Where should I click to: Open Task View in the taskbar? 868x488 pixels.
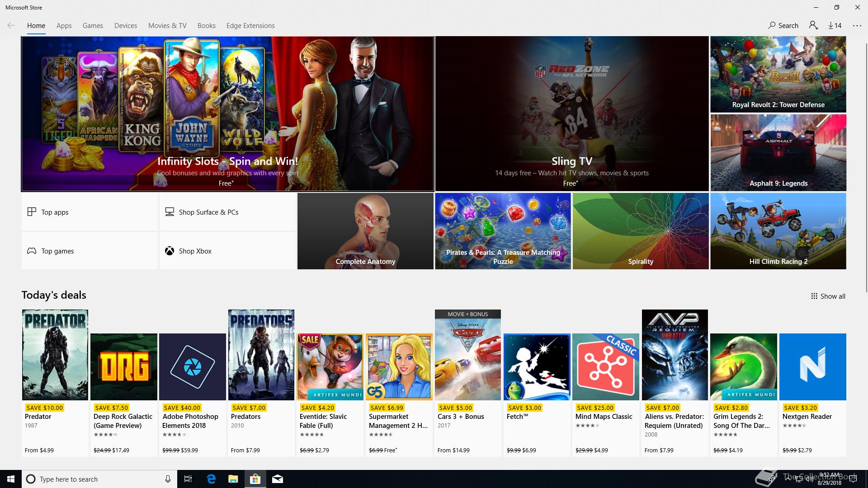[188, 479]
